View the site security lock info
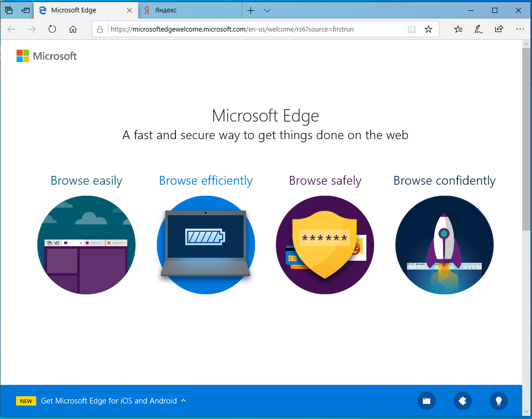Image resolution: width=532 pixels, height=419 pixels. point(100,29)
